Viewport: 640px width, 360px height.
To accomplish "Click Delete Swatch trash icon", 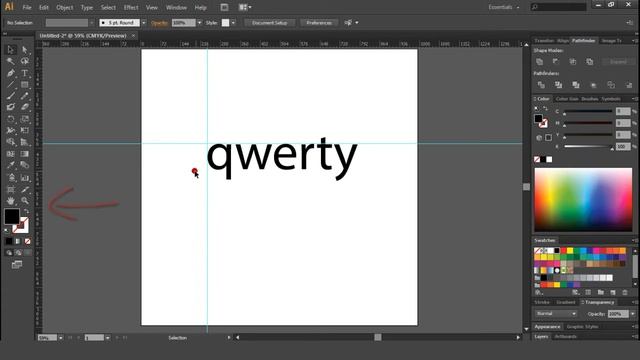I will (625, 292).
